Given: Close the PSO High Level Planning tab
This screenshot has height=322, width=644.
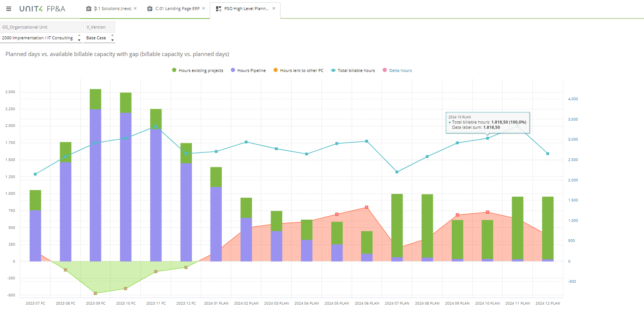Looking at the screenshot, I should tap(274, 9).
